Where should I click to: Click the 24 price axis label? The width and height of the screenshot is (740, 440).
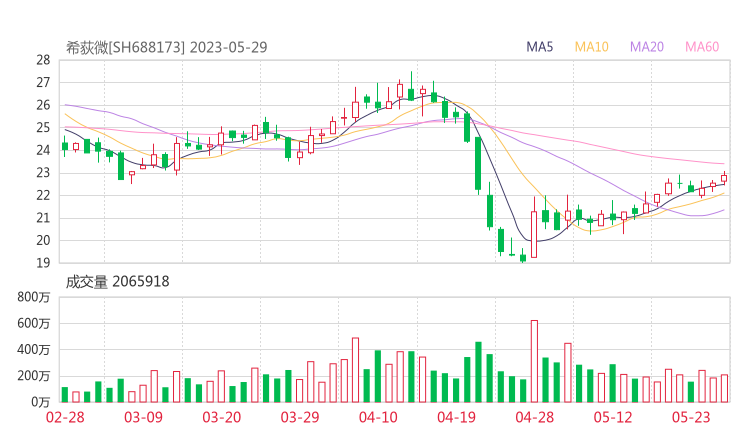(x=43, y=150)
